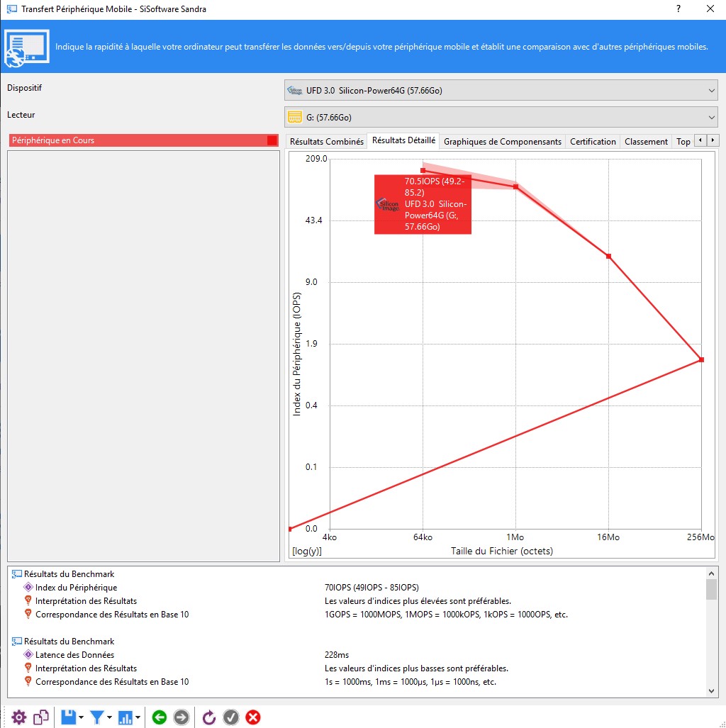Cancel with the red X icon
Viewport: 726px width, 728px height.
coord(253,717)
